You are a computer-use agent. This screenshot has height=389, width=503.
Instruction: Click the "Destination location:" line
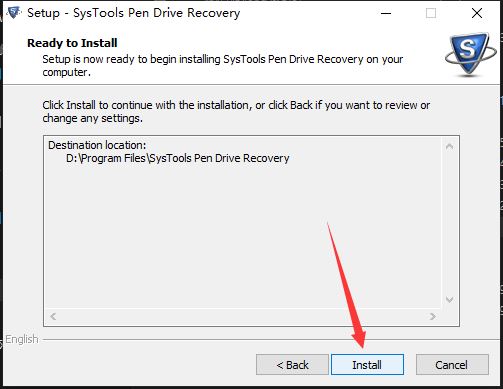pyautogui.click(x=97, y=145)
